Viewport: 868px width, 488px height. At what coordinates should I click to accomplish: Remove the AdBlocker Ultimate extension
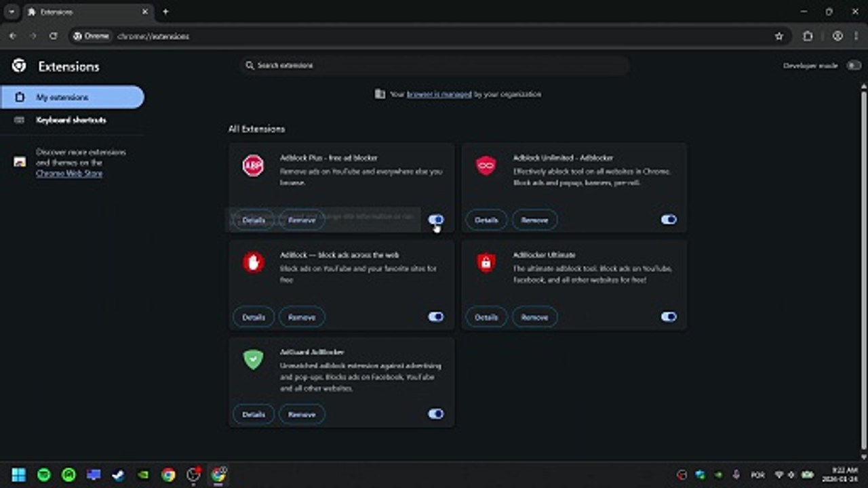534,317
